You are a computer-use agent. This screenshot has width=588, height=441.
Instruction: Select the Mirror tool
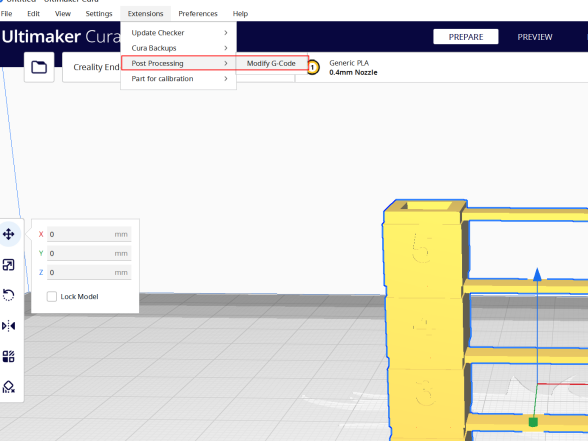9,326
